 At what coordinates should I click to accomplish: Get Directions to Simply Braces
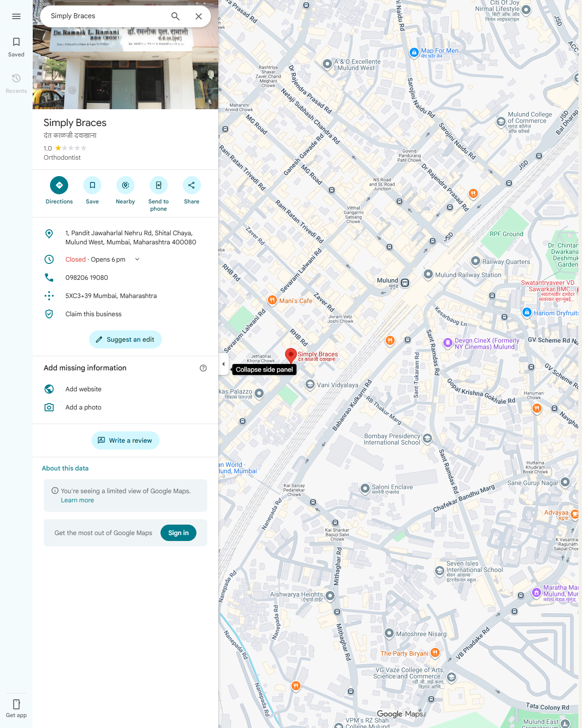(59, 185)
